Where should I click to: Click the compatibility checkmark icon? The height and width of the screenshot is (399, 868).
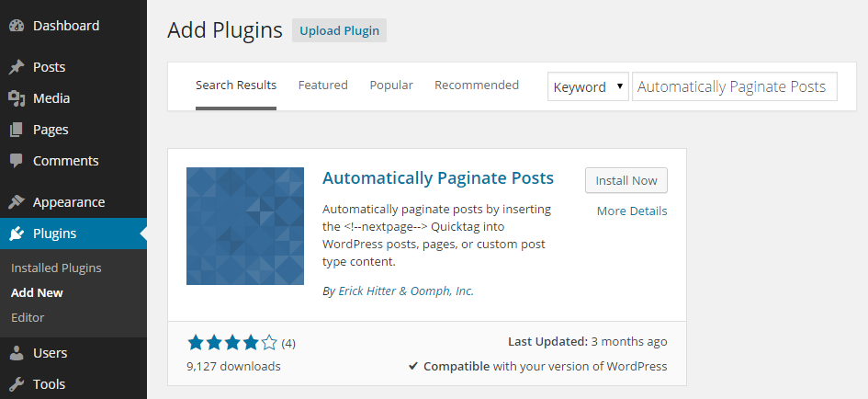(x=413, y=366)
